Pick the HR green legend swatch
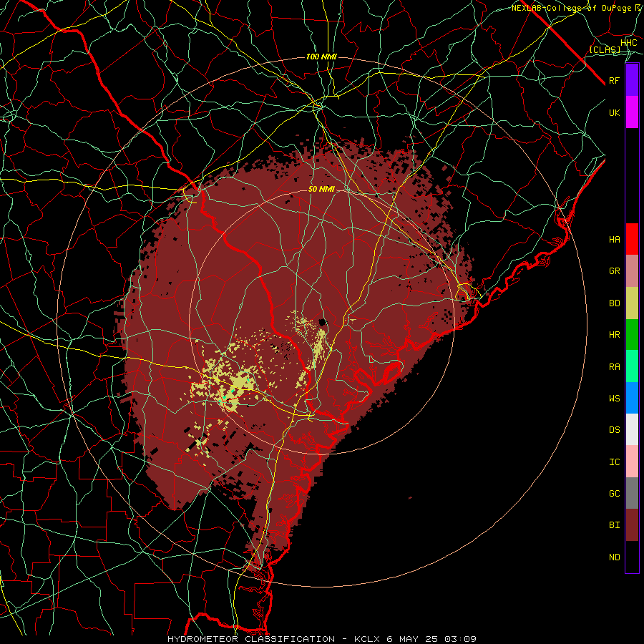 [632, 334]
